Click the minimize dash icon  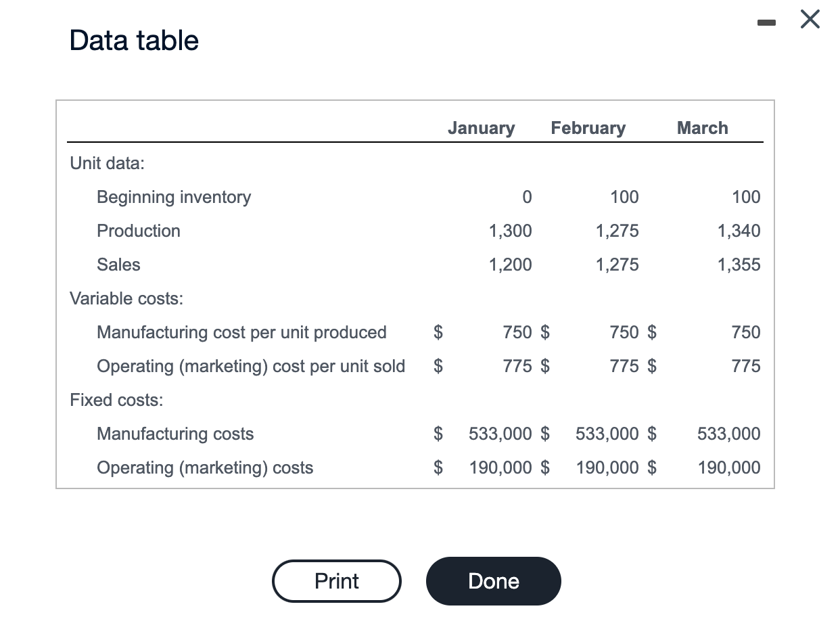point(767,22)
